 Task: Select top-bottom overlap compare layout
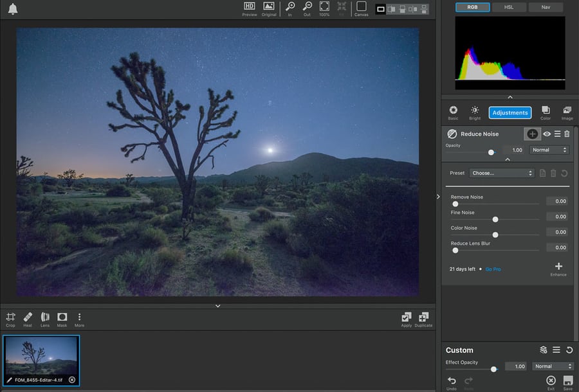coord(403,9)
